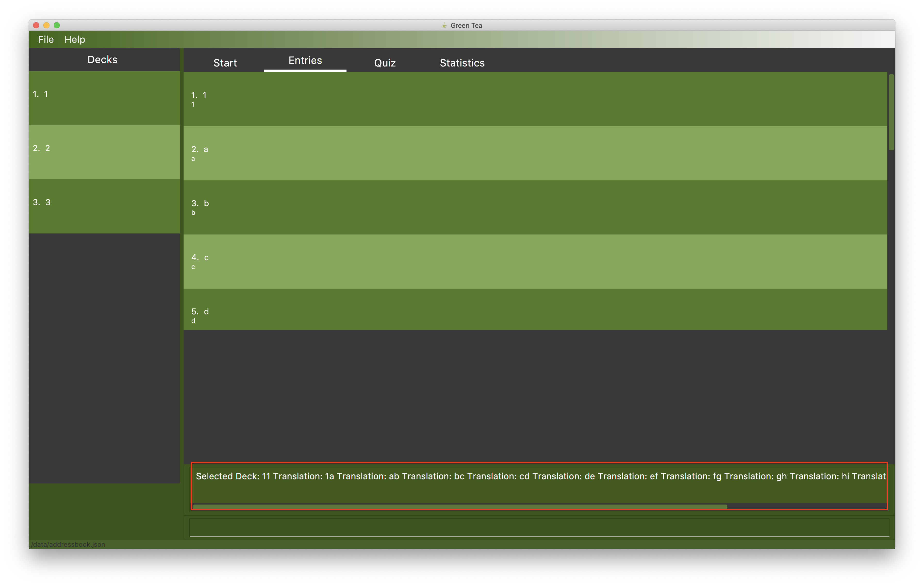Select entry 4 with word c
The height and width of the screenshot is (587, 924).
point(535,261)
